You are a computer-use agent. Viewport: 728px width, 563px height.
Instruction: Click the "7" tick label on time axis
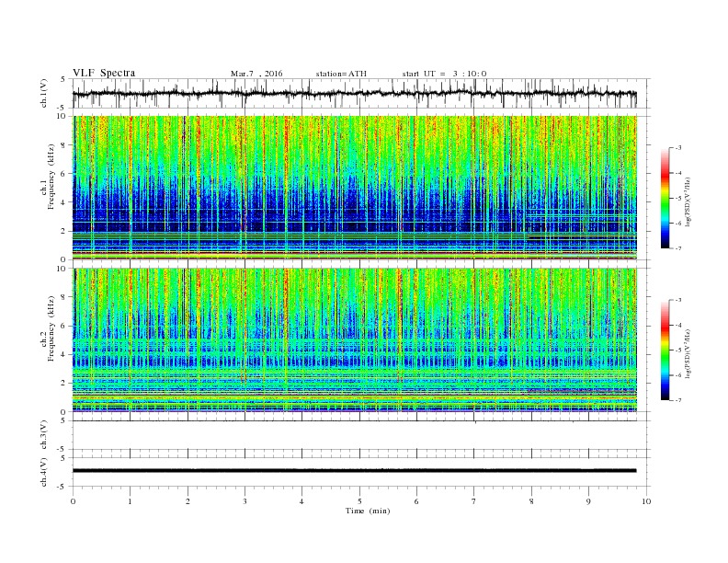coord(474,501)
